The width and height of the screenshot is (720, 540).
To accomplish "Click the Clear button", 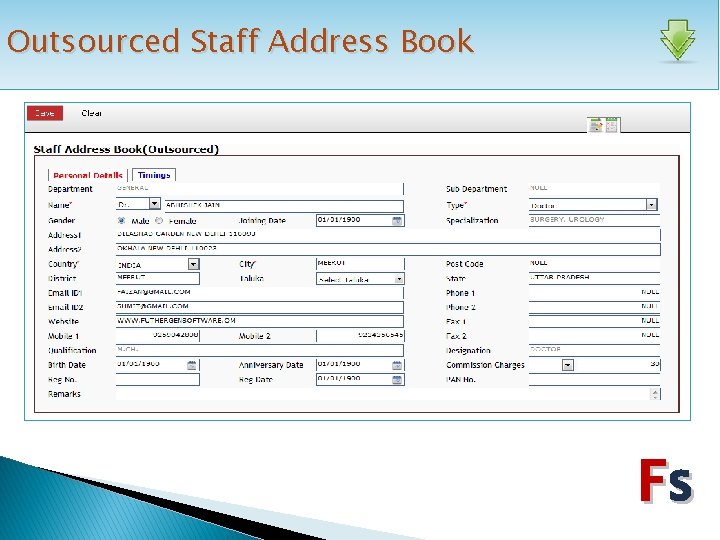I will pyautogui.click(x=91, y=113).
